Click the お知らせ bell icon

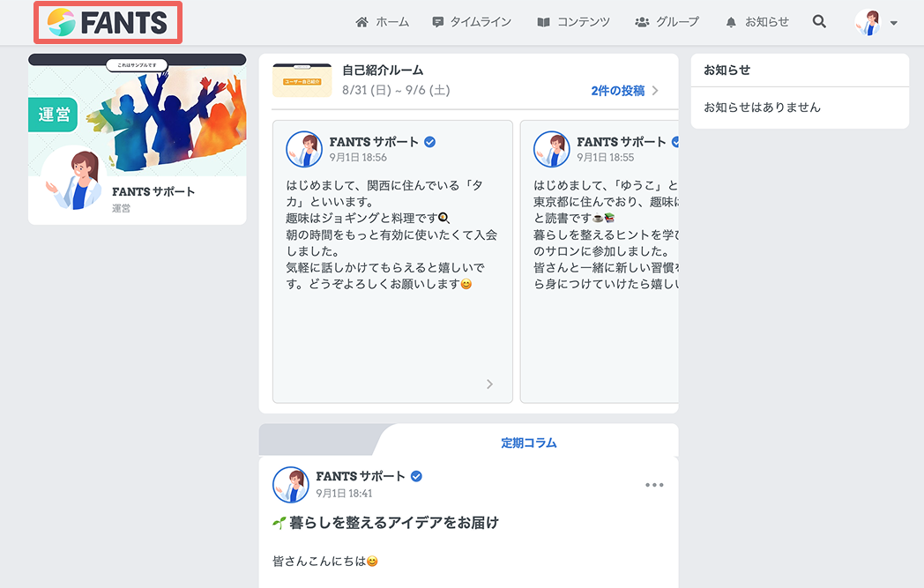point(731,22)
